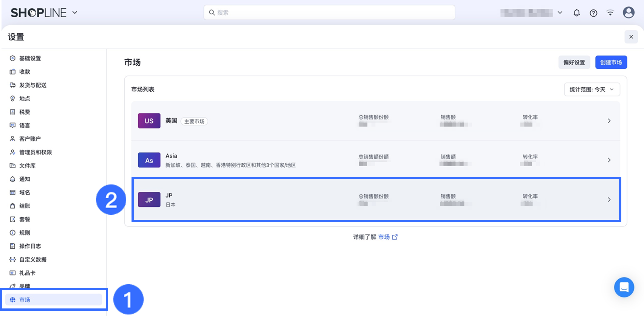Click the 基础设置 gear icon
644x316 pixels.
pos(12,58)
